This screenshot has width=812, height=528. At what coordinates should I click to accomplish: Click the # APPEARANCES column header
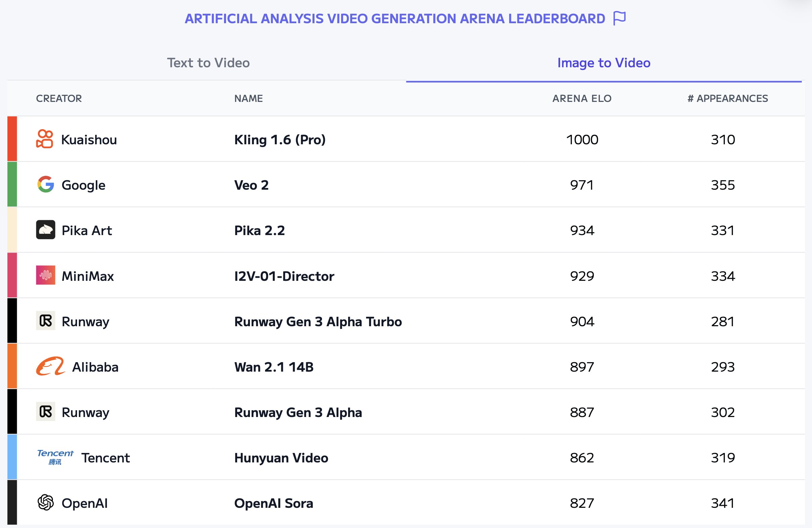point(727,99)
